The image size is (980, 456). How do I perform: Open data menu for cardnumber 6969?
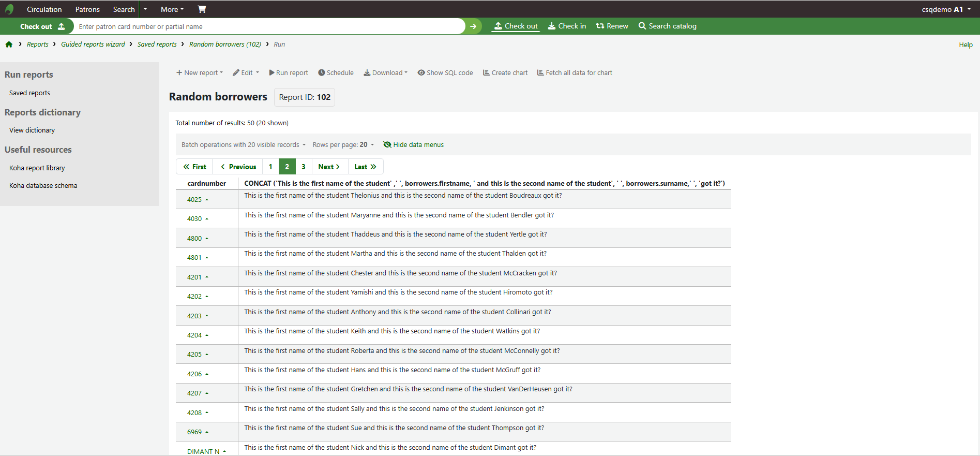[198, 432]
